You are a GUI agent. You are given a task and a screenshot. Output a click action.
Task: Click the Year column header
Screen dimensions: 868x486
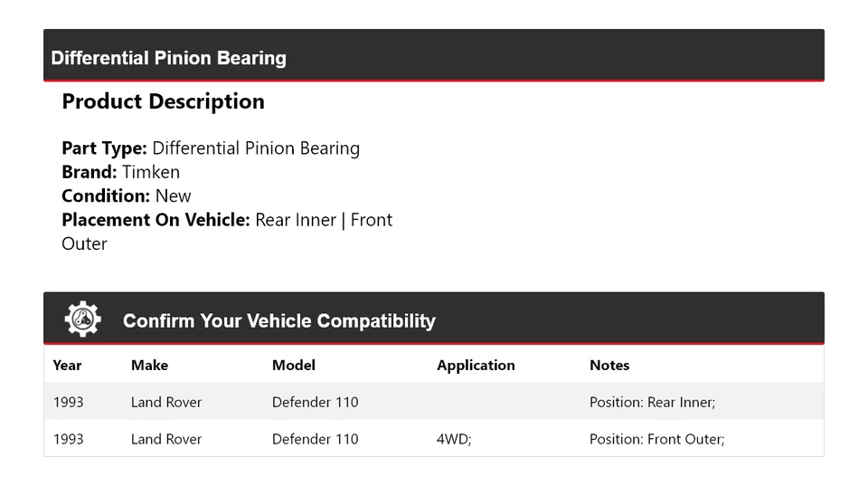tap(67, 366)
